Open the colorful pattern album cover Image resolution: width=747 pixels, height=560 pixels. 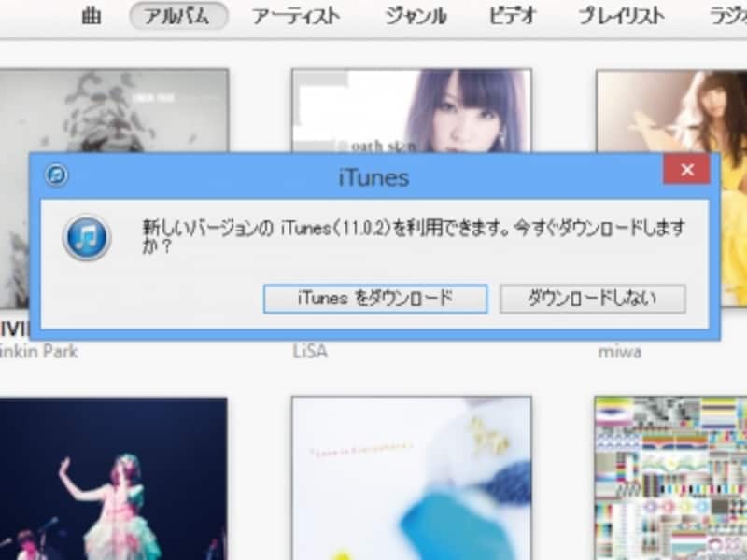[x=670, y=478]
